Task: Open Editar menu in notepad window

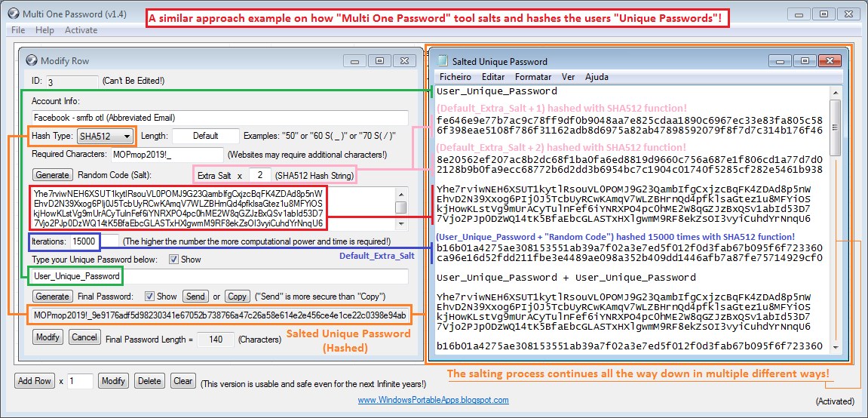Action: click(493, 77)
